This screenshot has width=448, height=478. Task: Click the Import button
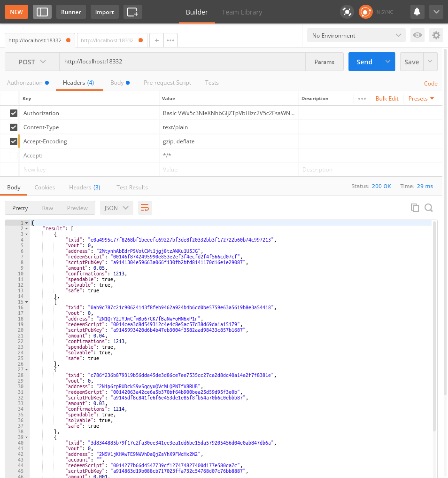[x=104, y=12]
